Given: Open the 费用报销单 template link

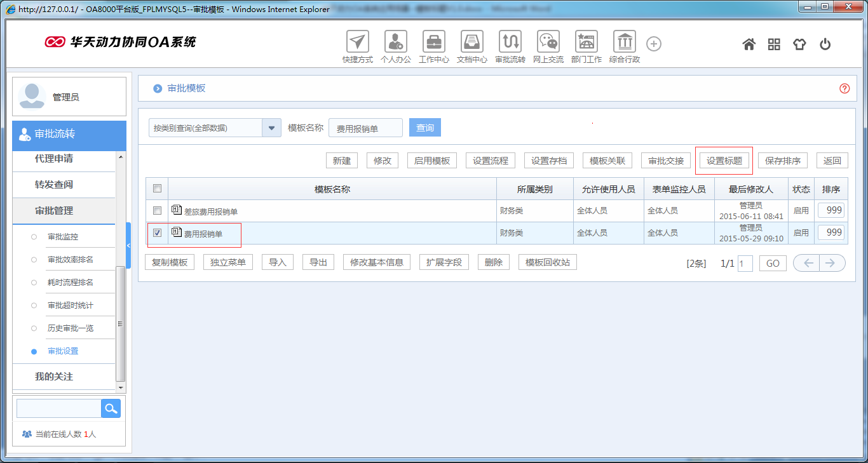Looking at the screenshot, I should click(202, 232).
